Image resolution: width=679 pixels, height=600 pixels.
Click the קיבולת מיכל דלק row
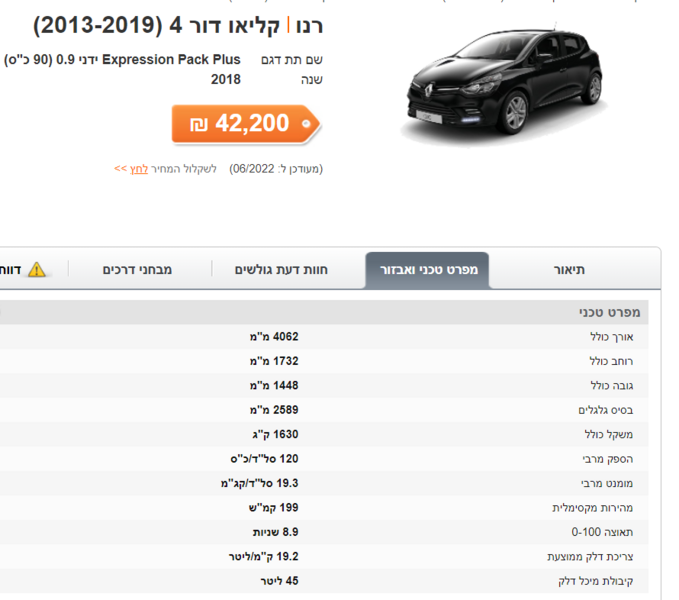point(324,581)
